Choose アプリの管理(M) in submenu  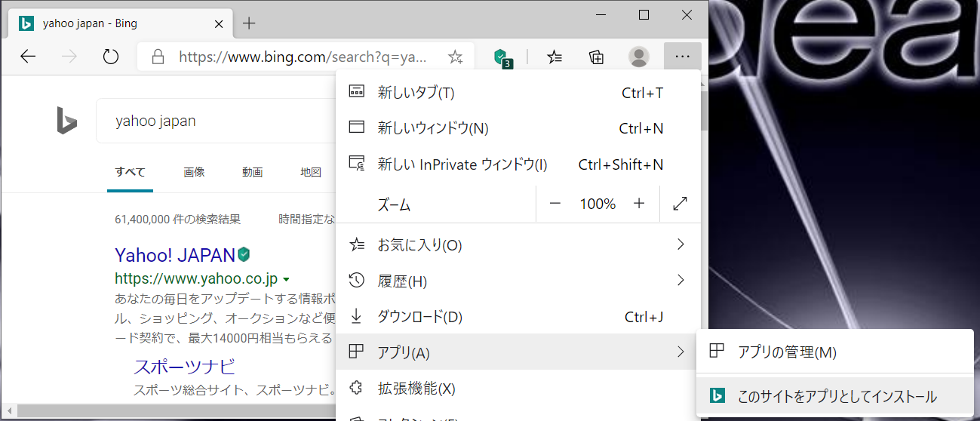tap(835, 352)
